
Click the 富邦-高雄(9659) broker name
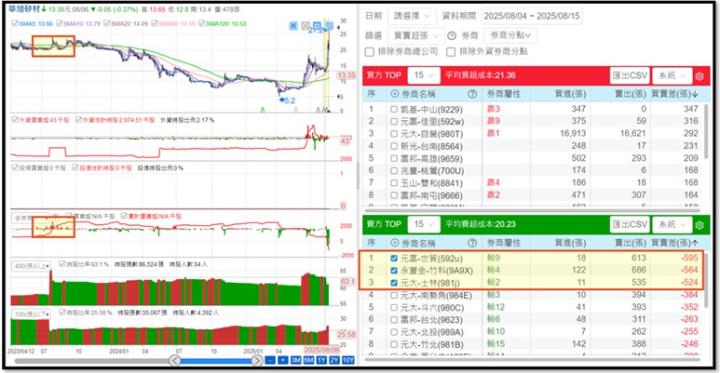(x=432, y=158)
